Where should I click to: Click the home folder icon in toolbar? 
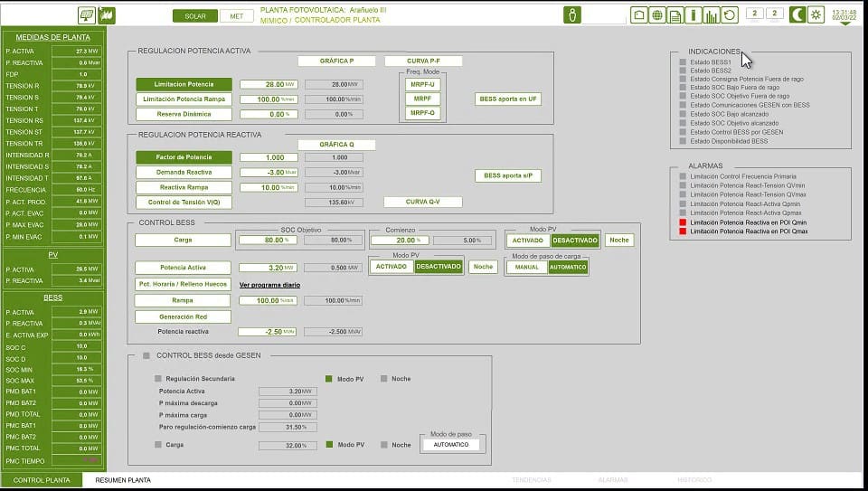(x=639, y=14)
